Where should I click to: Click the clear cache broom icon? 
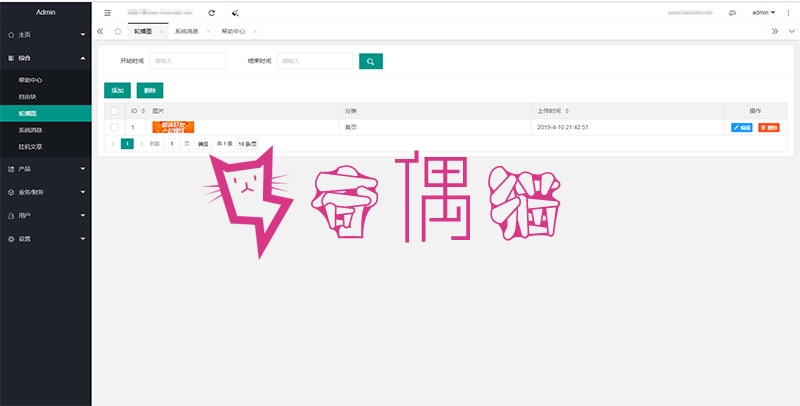tap(235, 13)
